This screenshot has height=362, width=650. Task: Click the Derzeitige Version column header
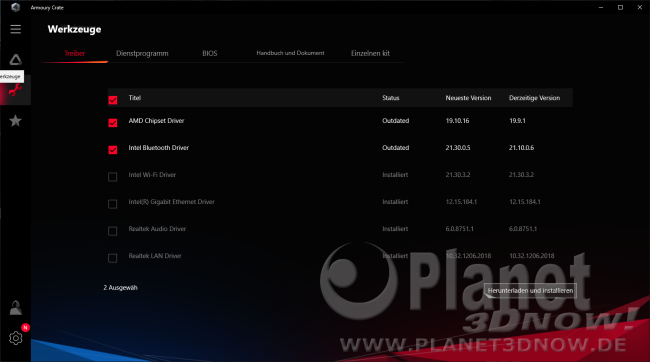pyautogui.click(x=534, y=98)
